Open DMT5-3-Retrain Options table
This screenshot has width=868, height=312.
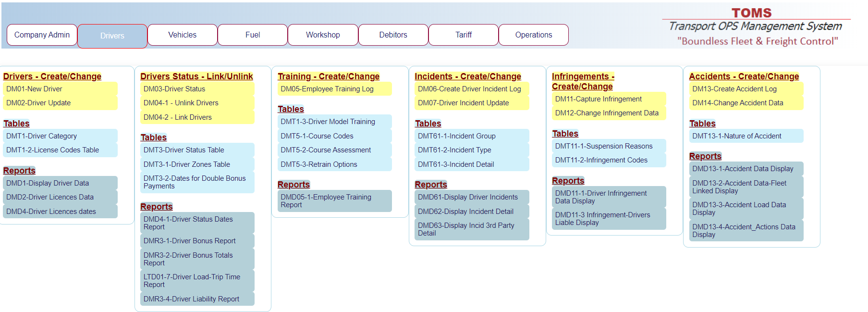[318, 164]
